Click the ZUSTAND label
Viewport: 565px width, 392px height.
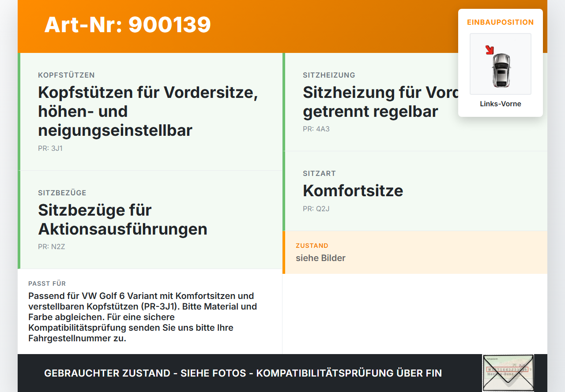312,246
